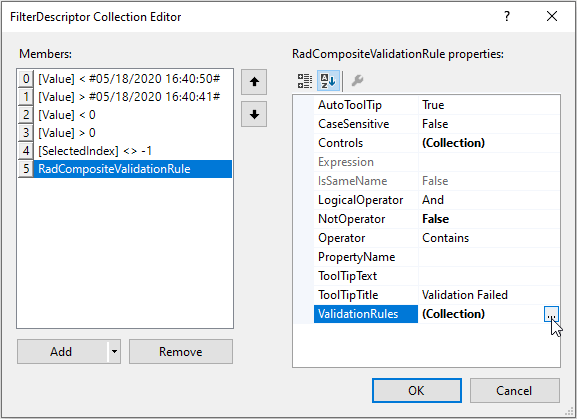Switch property grid to Categorized view
The width and height of the screenshot is (577, 419).
305,81
